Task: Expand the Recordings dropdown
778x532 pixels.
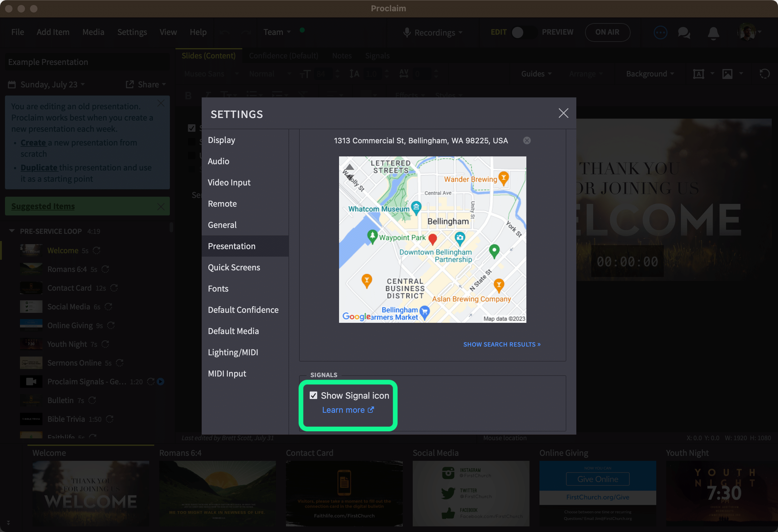Action: (x=433, y=32)
